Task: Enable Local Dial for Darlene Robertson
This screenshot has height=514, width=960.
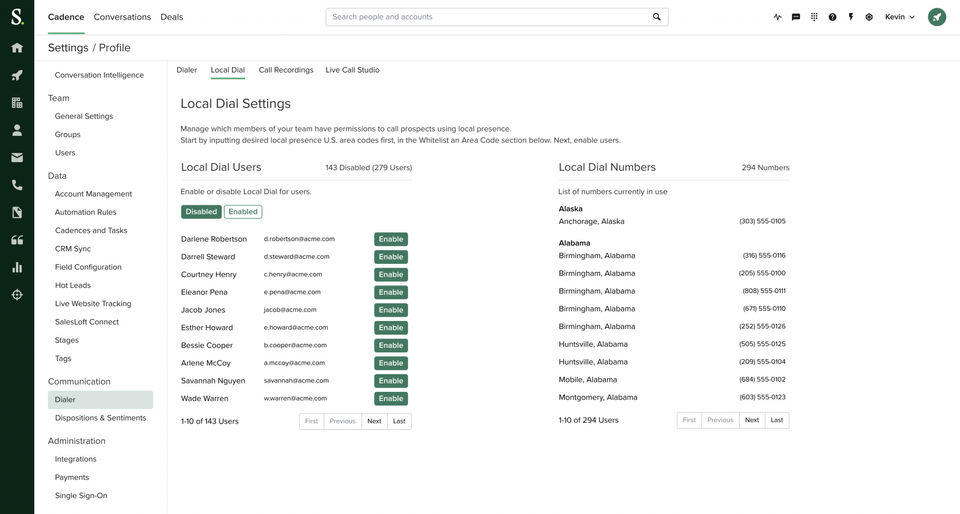Action: tap(391, 239)
